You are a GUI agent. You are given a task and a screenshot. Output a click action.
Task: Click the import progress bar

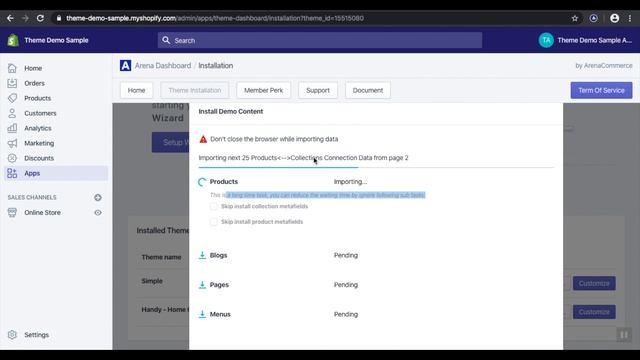376,167
